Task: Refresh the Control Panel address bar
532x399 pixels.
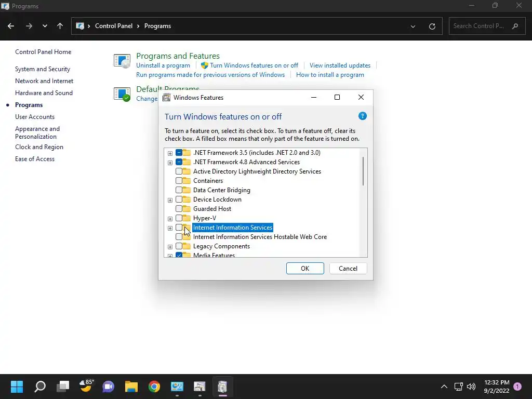Action: (x=432, y=26)
